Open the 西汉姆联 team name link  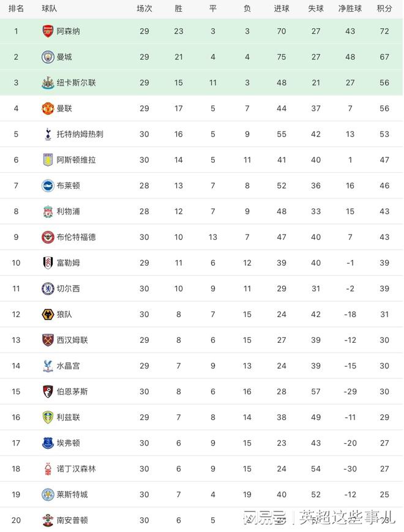click(x=72, y=340)
